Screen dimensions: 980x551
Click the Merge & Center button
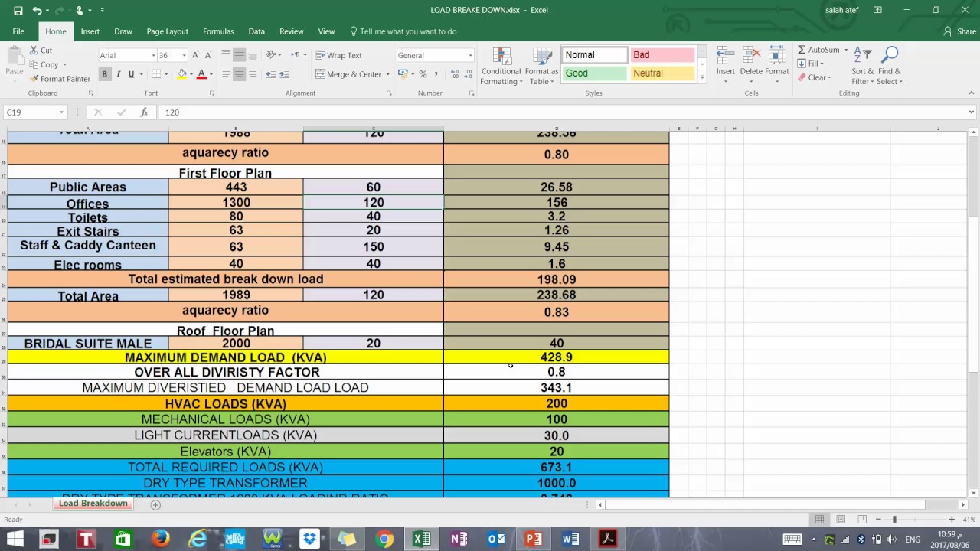[348, 74]
